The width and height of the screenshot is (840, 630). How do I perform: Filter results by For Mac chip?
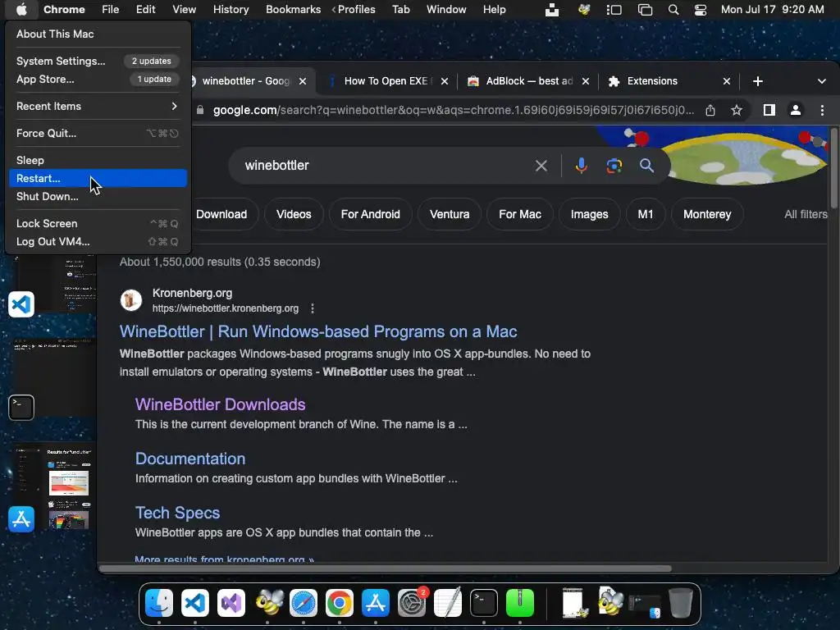point(519,214)
